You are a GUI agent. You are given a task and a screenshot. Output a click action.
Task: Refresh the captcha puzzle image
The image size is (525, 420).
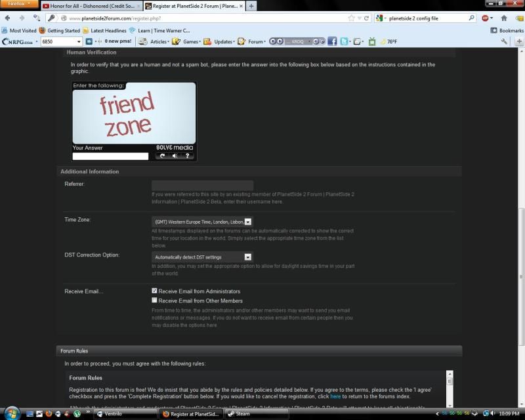click(163, 156)
